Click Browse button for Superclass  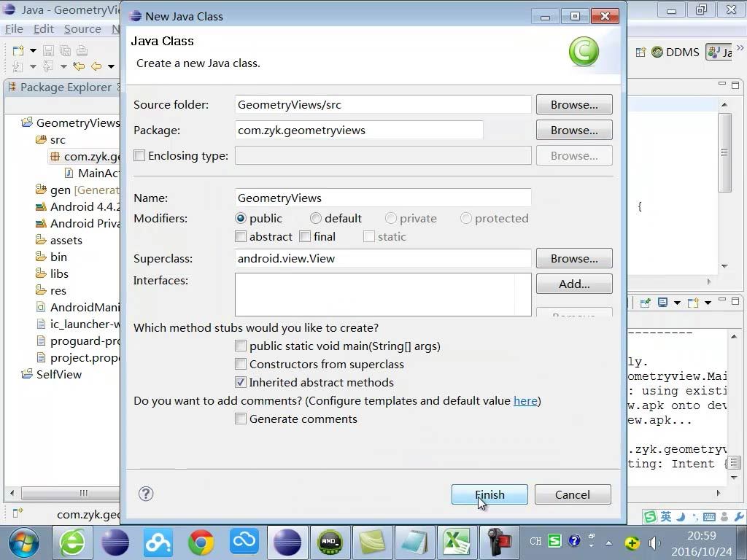[x=574, y=258]
